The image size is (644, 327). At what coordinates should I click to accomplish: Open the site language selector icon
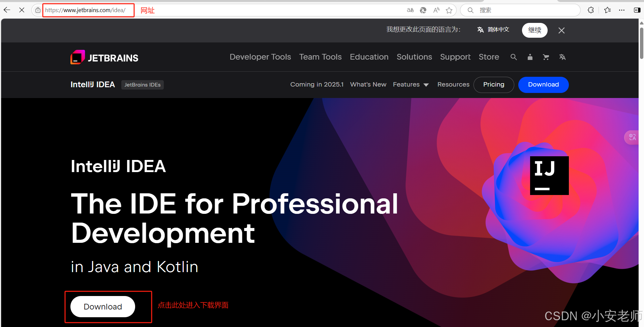point(562,57)
